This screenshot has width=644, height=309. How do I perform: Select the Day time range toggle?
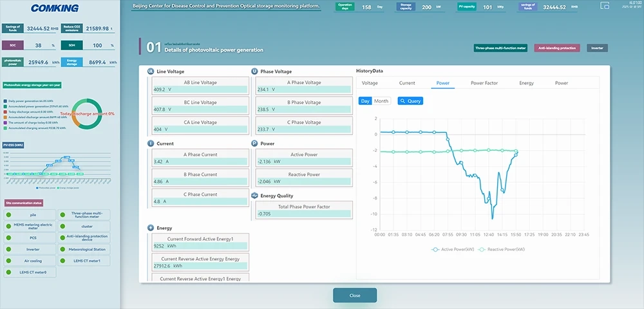(365, 101)
